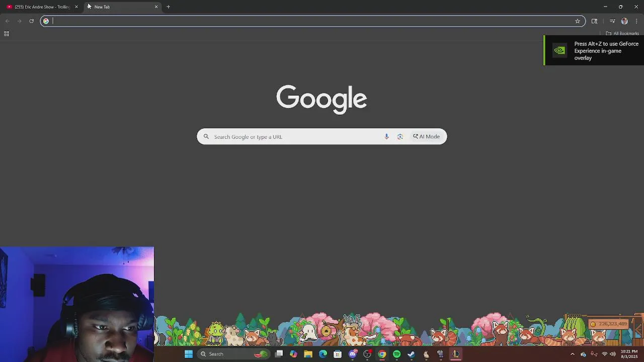The height and width of the screenshot is (362, 644).
Task: Open Chrome's three-dot menu
Action: coord(636,21)
